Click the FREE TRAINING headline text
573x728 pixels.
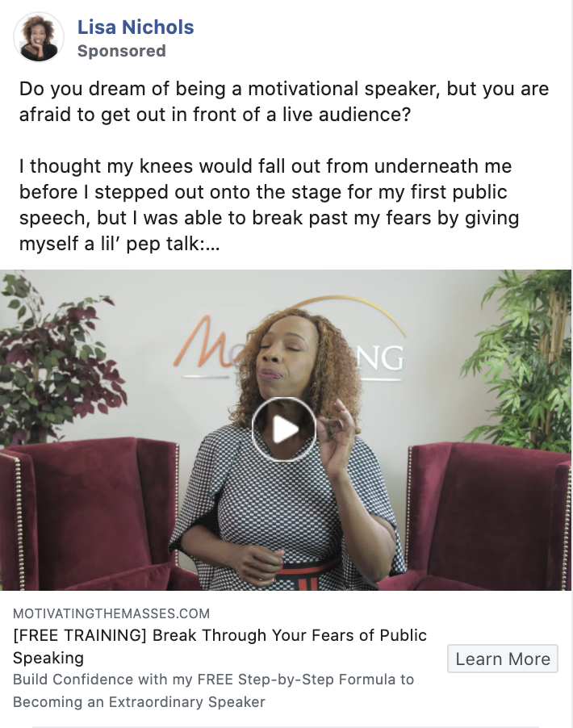click(x=220, y=646)
